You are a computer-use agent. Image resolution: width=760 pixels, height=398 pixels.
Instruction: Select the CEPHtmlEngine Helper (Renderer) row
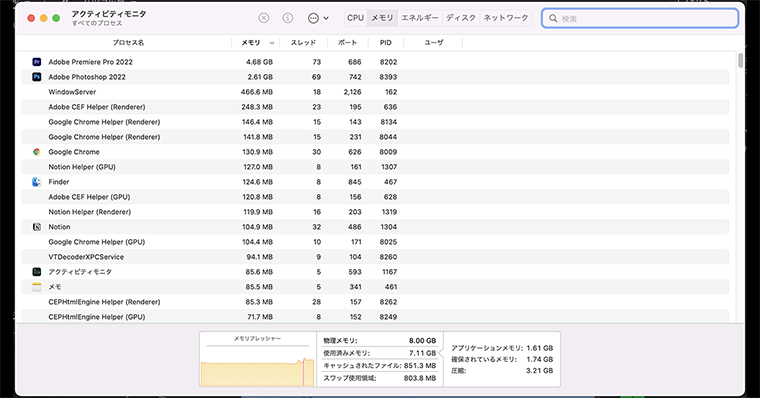(375, 302)
